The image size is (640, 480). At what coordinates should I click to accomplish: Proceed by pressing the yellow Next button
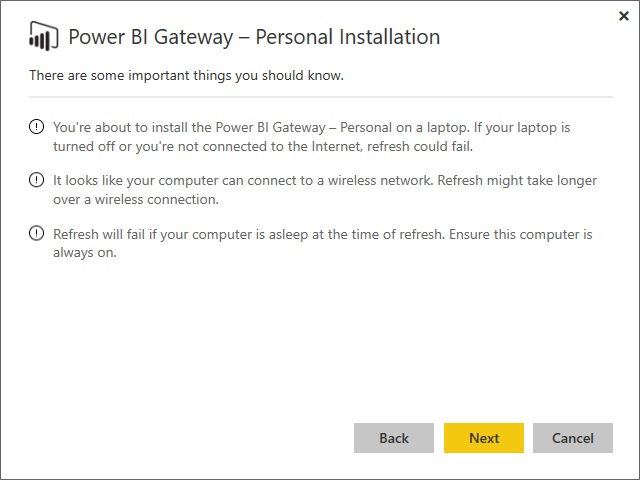pos(484,438)
